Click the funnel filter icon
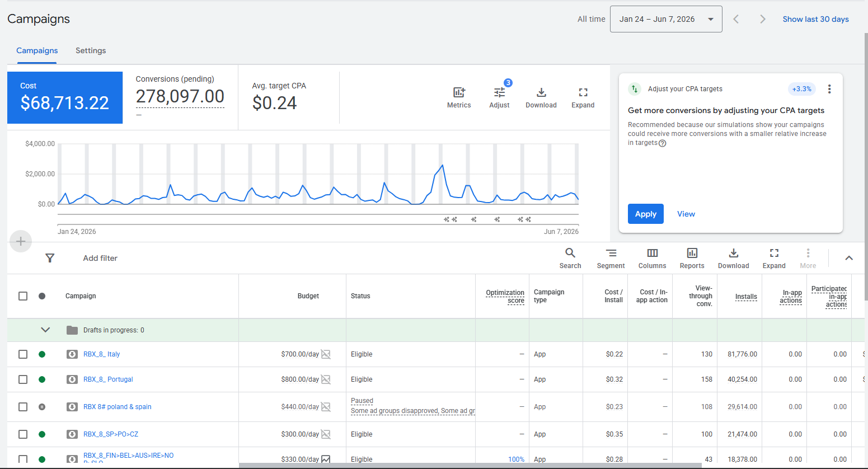This screenshot has width=868, height=469. tap(50, 258)
